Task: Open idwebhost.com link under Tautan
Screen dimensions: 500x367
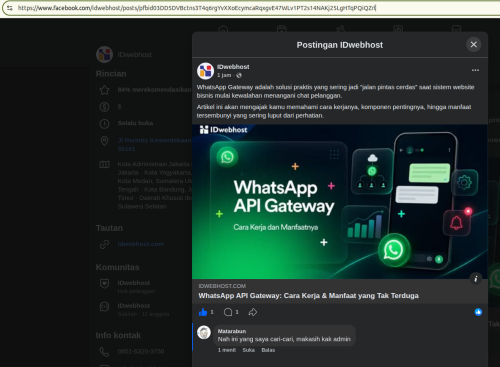Action: click(x=141, y=244)
